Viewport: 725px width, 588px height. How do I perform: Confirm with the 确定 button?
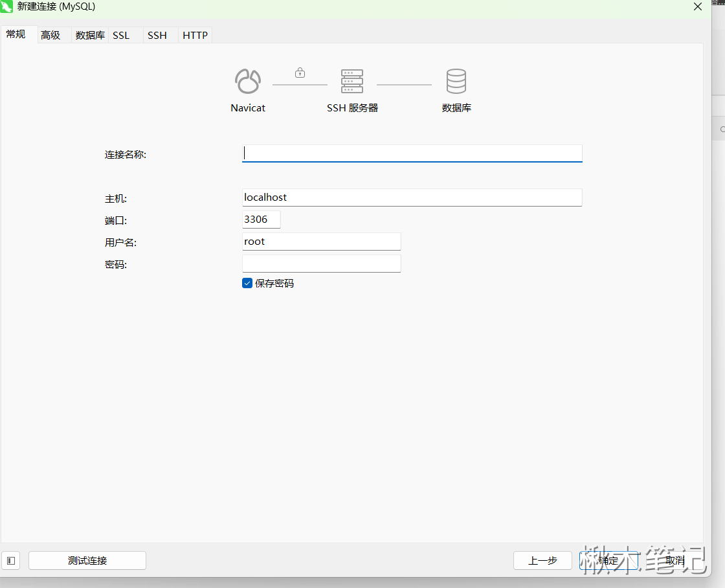click(x=608, y=561)
